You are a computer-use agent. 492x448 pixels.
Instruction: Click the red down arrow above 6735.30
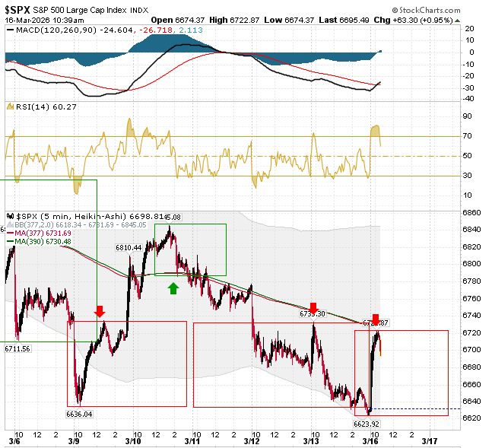coord(313,308)
